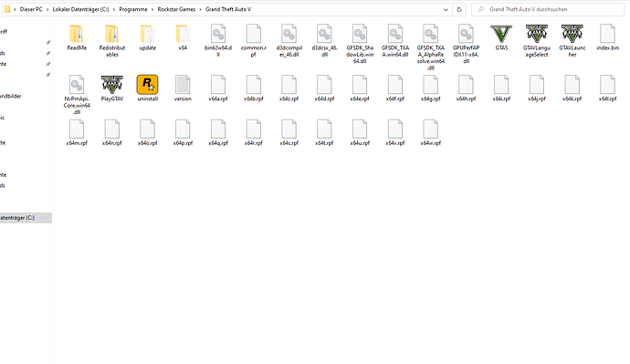Select the Datenträger (C:) sidebar item

[26, 217]
